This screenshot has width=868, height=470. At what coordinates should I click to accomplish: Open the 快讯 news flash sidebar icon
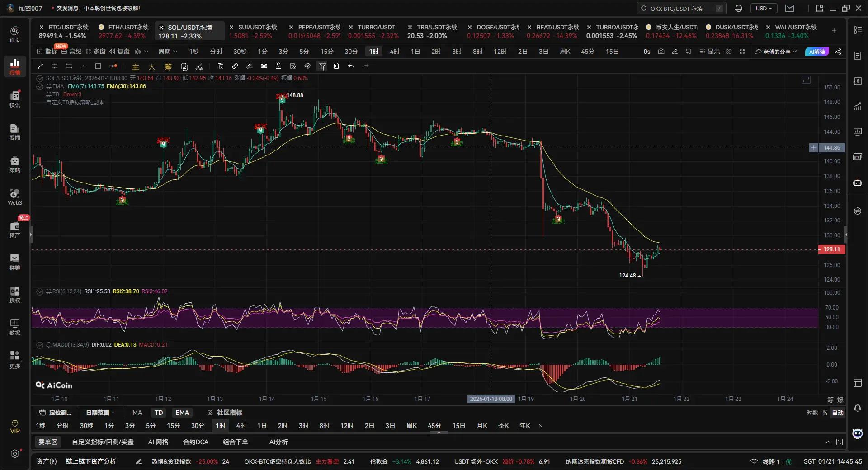15,99
